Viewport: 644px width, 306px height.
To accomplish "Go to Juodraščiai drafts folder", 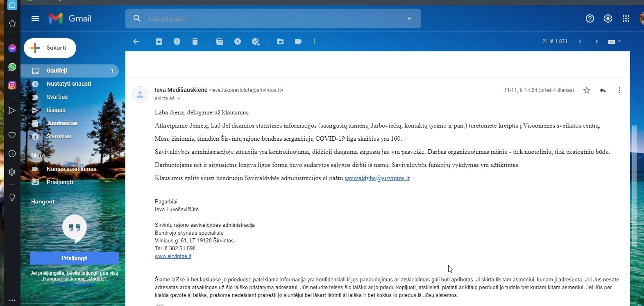I will 62,123.
